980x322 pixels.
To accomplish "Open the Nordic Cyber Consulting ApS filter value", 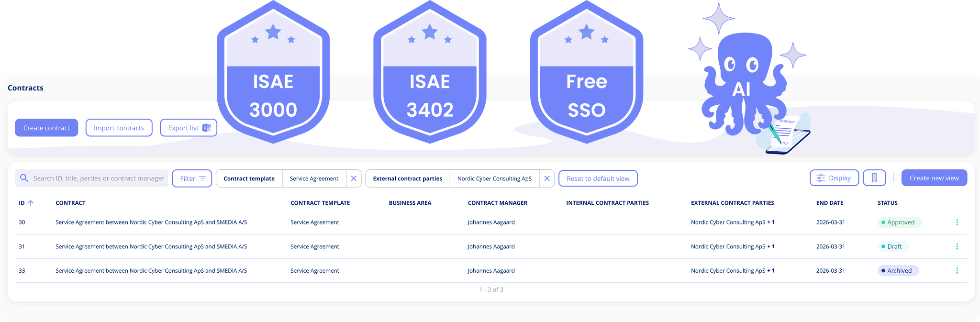I will click(494, 178).
